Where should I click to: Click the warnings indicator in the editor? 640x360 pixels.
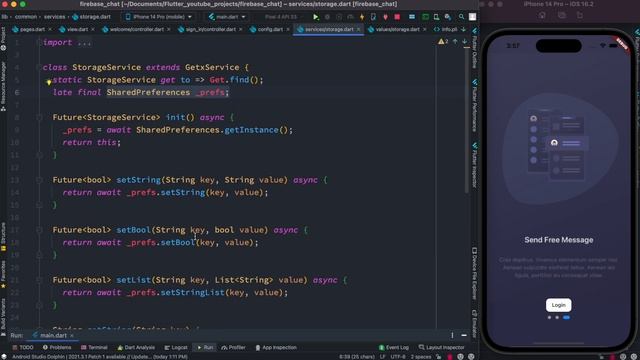pyautogui.click(x=443, y=41)
